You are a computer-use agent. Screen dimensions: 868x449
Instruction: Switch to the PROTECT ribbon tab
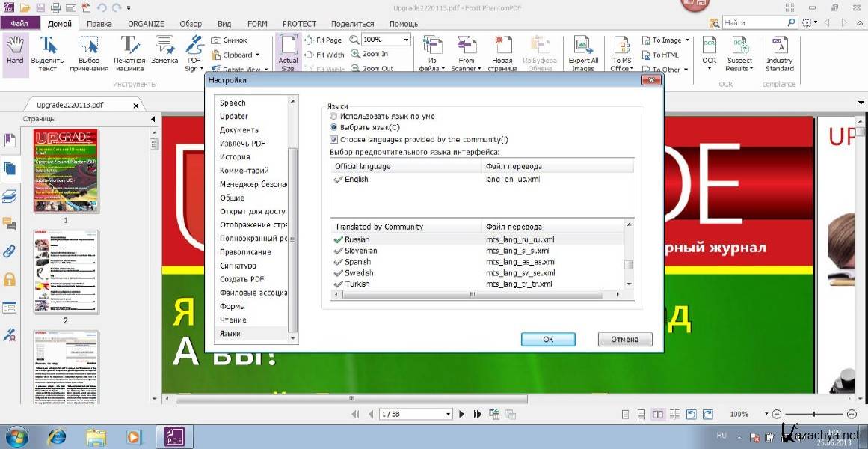pyautogui.click(x=299, y=24)
